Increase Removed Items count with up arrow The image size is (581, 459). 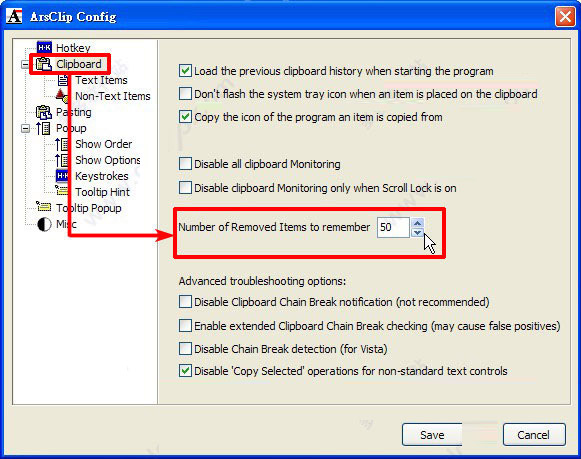[418, 223]
